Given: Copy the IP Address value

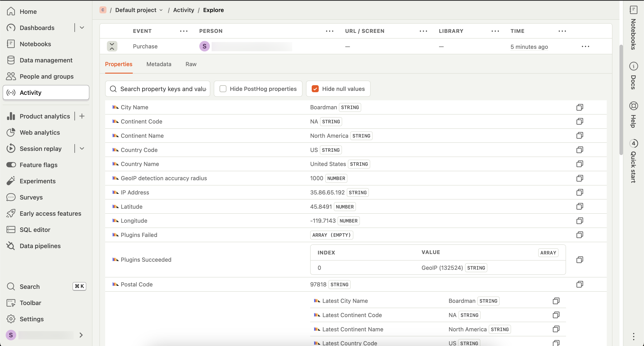Looking at the screenshot, I should (580, 192).
